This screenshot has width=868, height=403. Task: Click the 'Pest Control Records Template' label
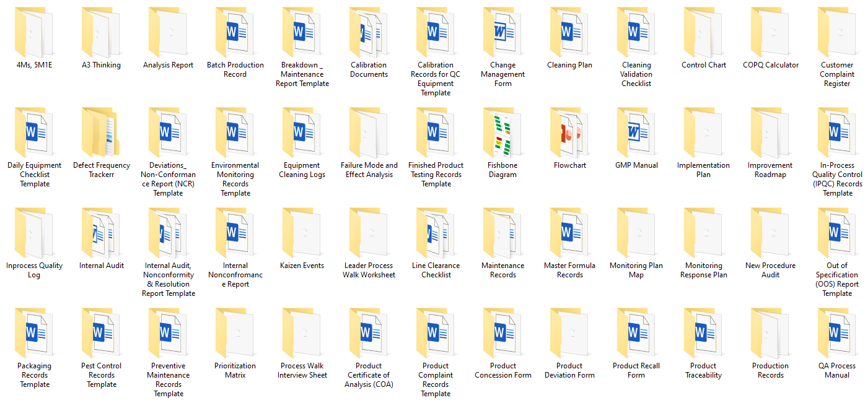tap(101, 375)
